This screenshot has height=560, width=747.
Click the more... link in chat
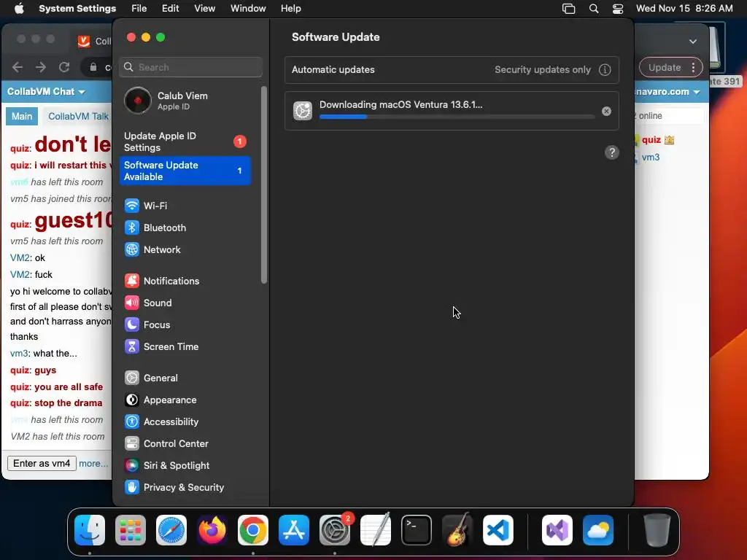93,463
